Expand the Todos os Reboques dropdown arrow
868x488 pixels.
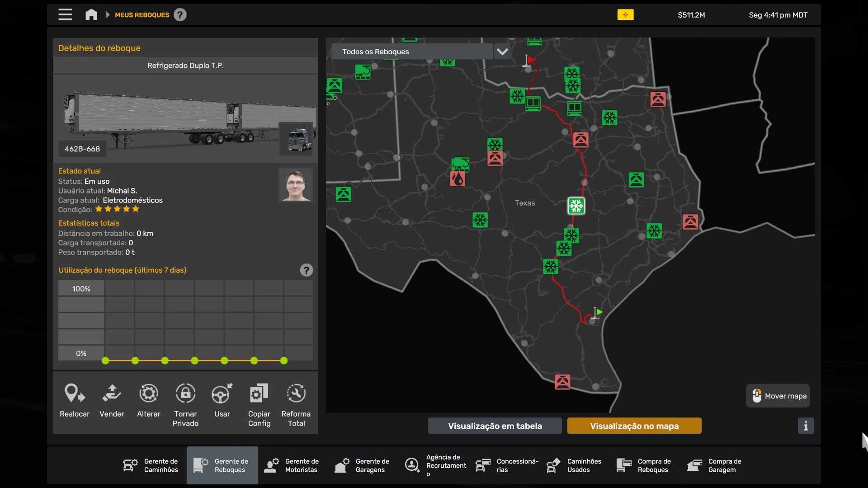(502, 52)
